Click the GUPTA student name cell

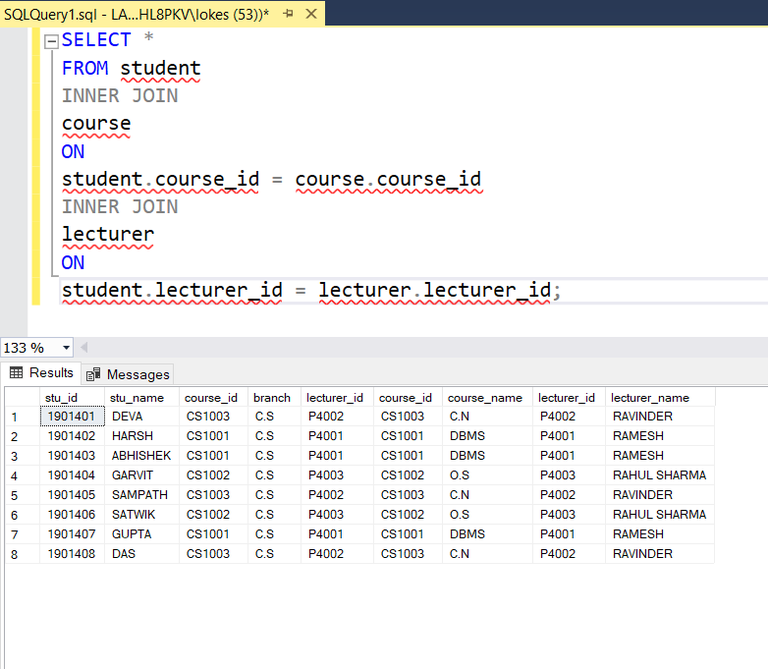(x=142, y=534)
